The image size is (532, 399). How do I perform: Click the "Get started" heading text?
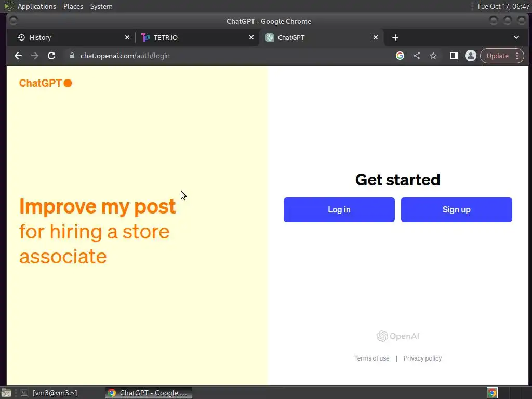tap(397, 180)
